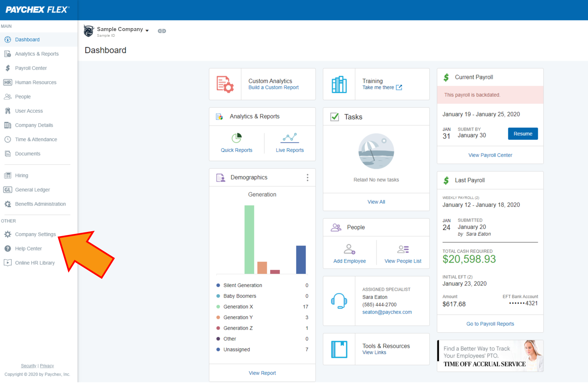
Task: Click the Assigned Specialist headset icon
Action: 339,301
